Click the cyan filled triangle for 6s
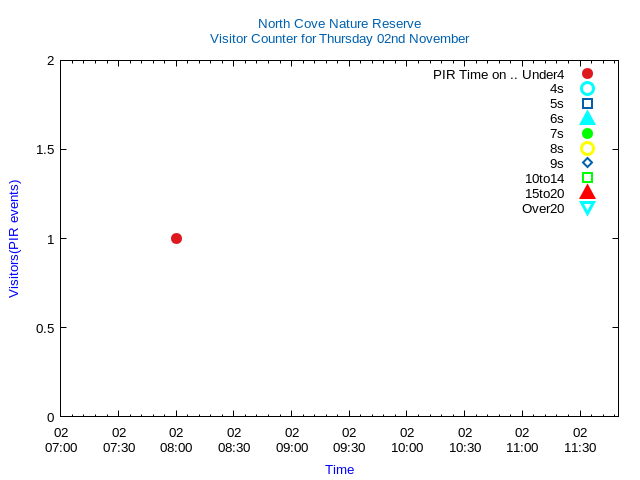 (x=587, y=119)
